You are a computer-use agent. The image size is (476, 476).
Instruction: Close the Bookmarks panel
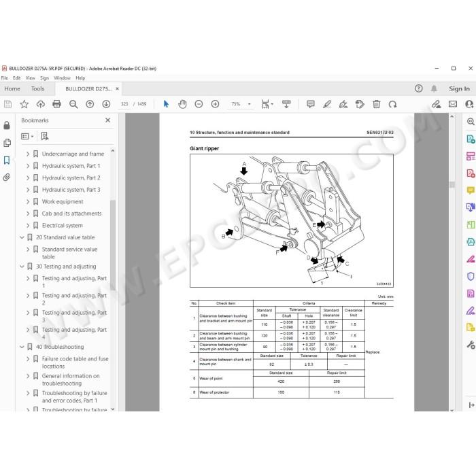(x=107, y=120)
